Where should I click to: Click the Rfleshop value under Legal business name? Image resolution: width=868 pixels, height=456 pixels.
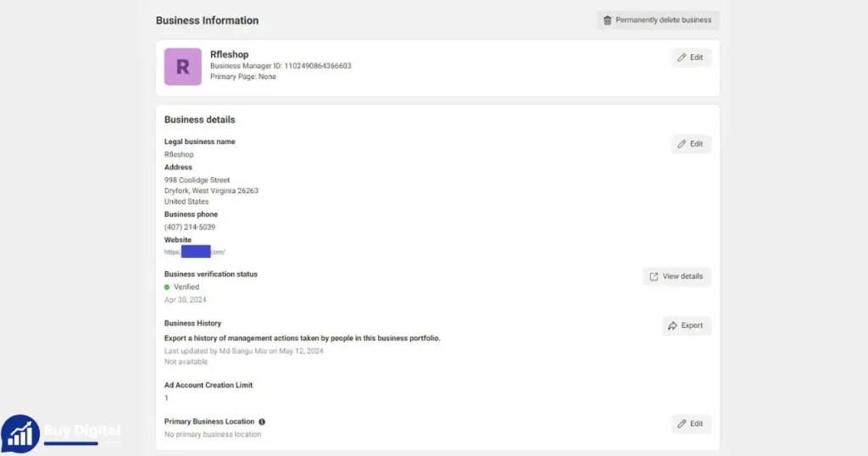pyautogui.click(x=179, y=154)
